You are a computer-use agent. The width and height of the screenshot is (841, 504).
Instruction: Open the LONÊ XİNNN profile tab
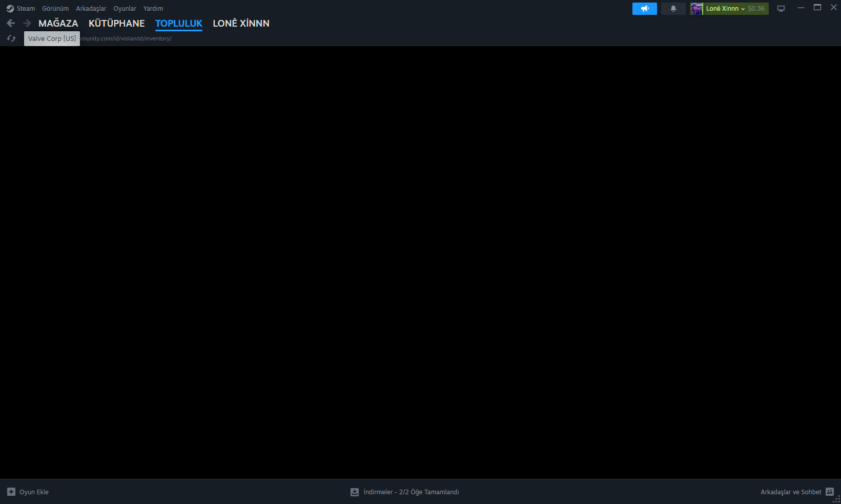point(241,24)
